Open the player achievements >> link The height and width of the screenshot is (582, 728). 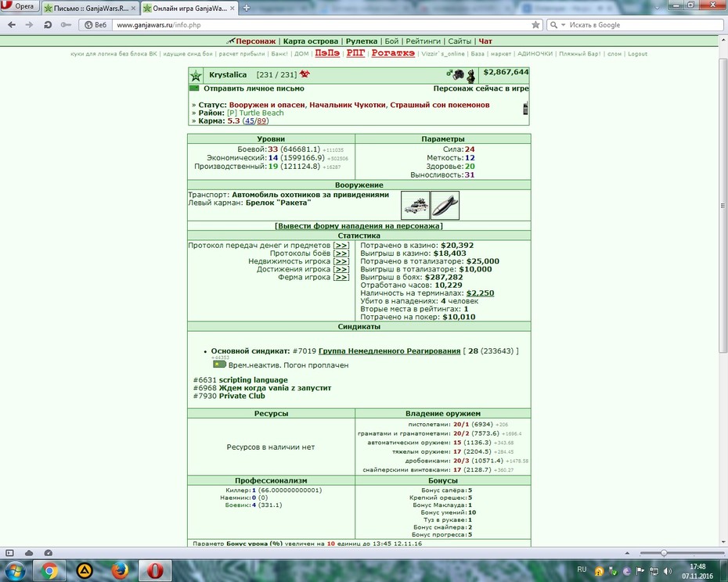pyautogui.click(x=341, y=269)
